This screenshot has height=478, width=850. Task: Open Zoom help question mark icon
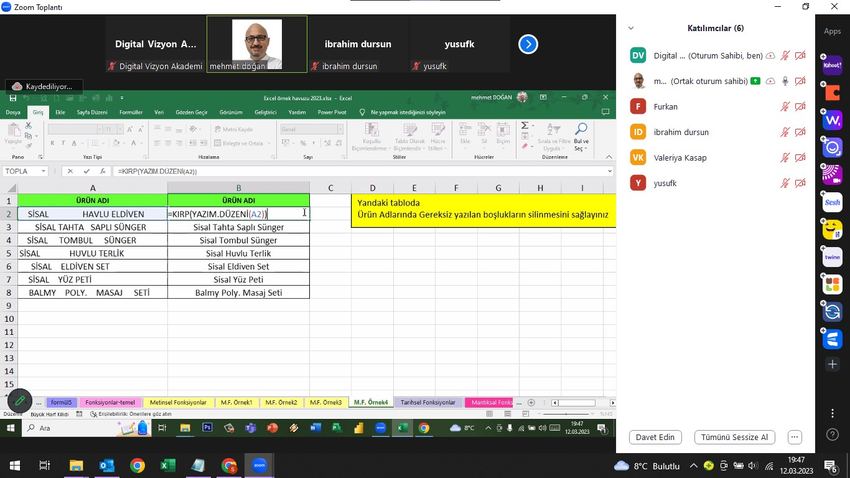(832, 435)
